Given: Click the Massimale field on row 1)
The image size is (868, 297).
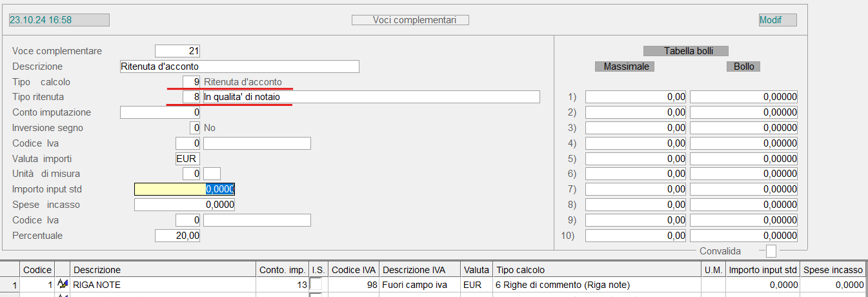Looking at the screenshot, I should pos(636,97).
